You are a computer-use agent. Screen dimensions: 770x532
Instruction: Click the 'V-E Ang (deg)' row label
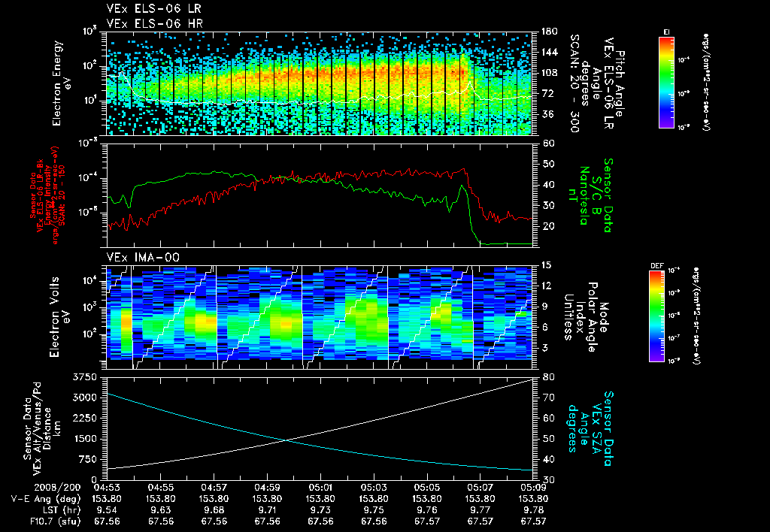(45, 499)
